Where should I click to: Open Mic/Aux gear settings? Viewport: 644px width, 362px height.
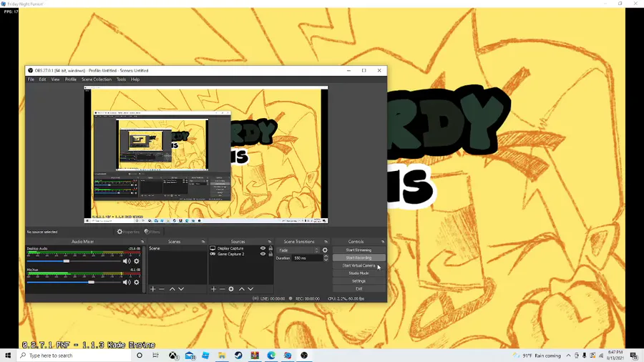click(137, 283)
